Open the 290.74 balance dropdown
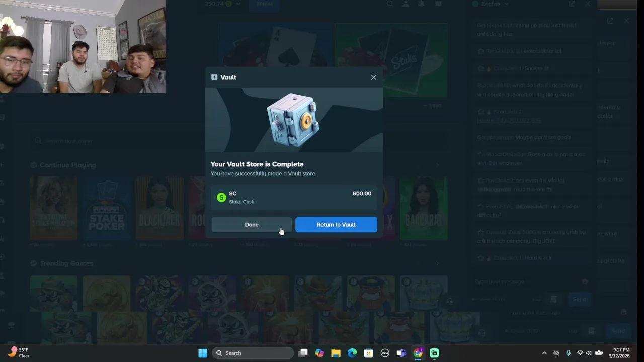 coord(223,4)
